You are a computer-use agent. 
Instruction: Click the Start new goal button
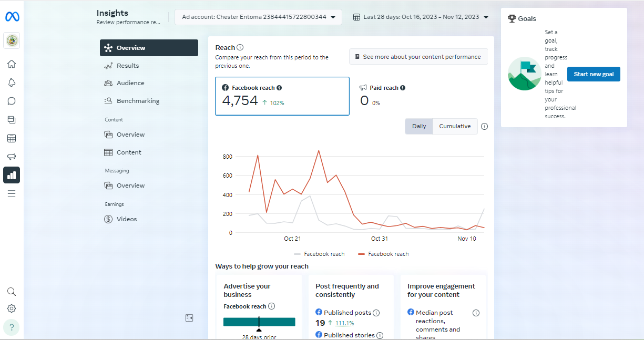tap(594, 74)
